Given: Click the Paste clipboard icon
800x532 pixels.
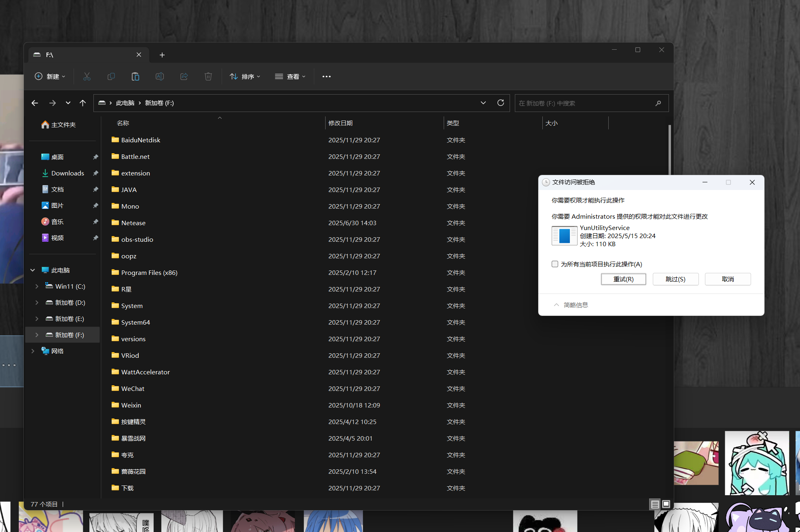Looking at the screenshot, I should click(135, 76).
